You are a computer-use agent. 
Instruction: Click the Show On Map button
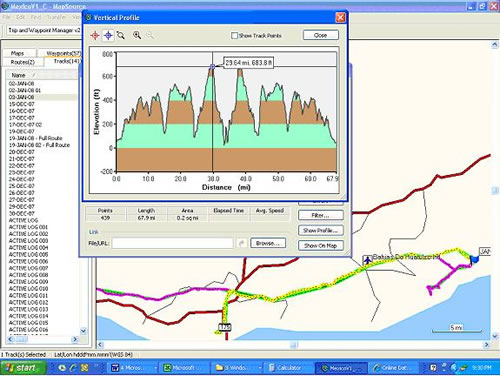click(321, 246)
